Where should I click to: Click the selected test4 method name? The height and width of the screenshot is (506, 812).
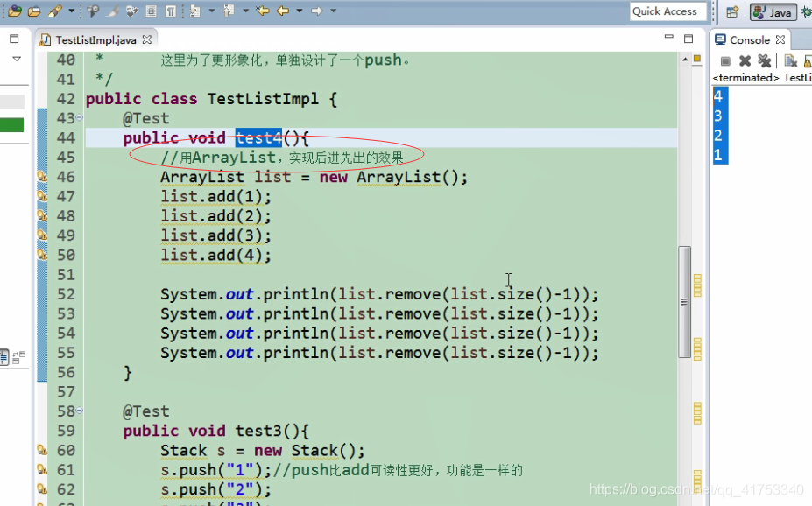tap(258, 138)
